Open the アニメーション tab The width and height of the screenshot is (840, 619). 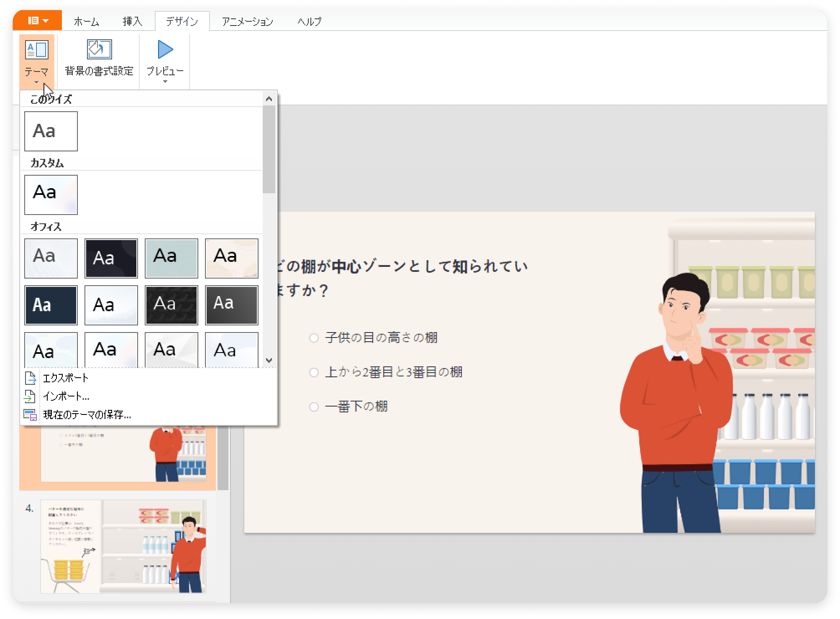247,21
